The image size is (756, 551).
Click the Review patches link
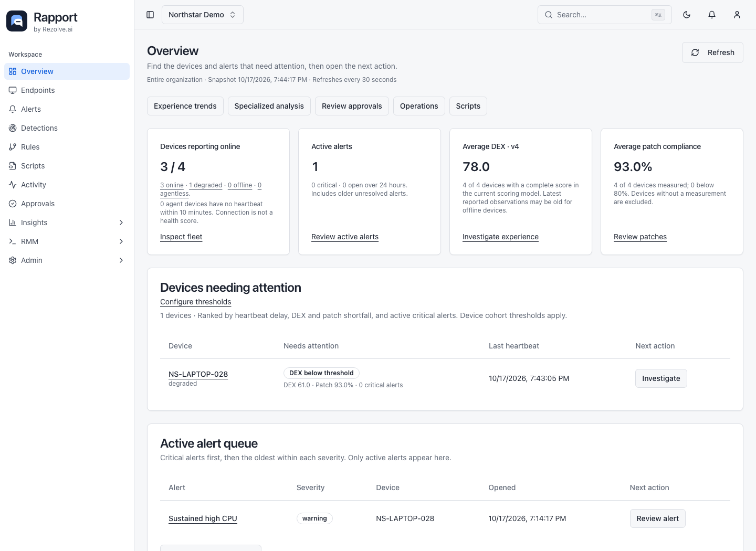pos(640,237)
